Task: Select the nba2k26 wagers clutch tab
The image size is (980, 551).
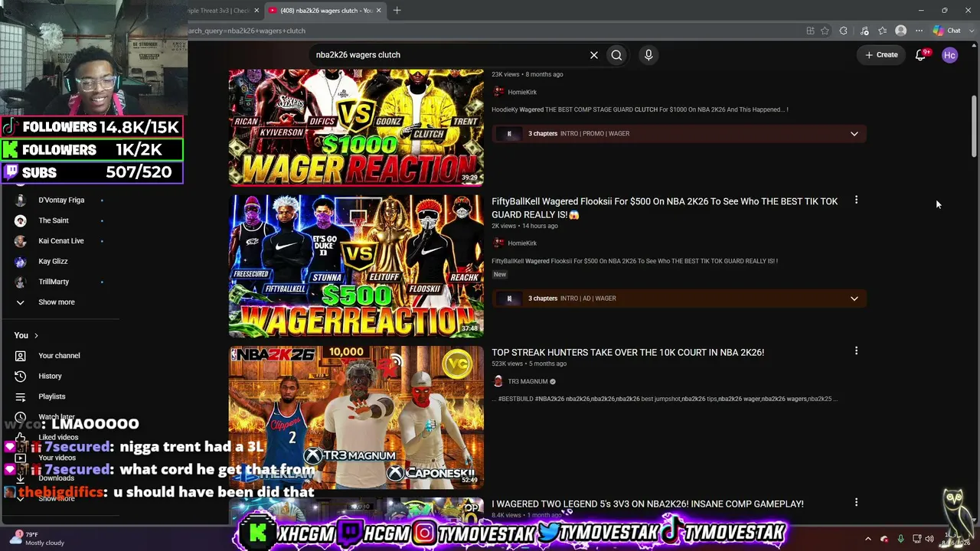Action: (326, 11)
